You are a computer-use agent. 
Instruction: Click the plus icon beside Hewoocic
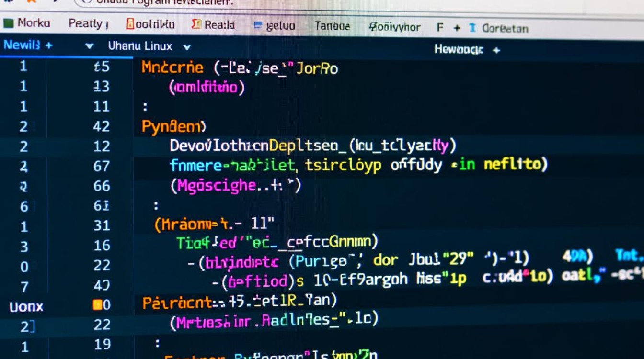pyautogui.click(x=496, y=50)
